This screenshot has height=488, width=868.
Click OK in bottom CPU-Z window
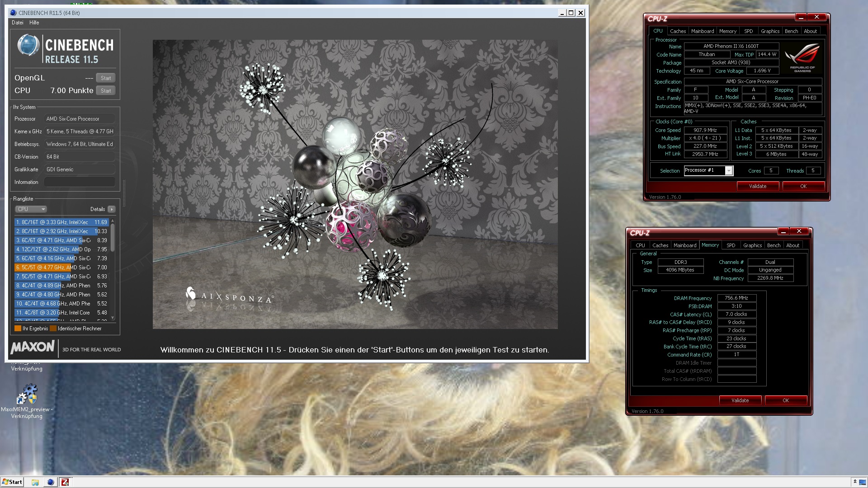[x=786, y=400]
